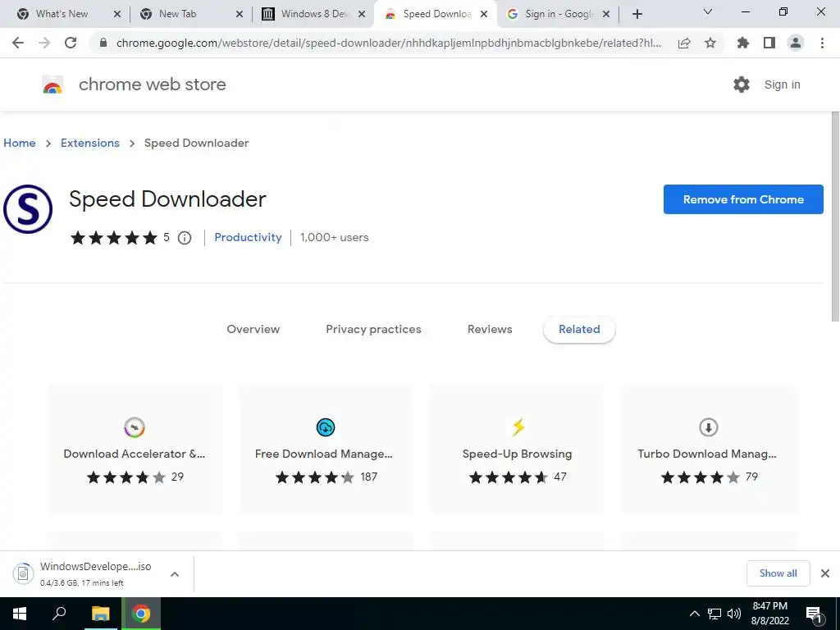The width and height of the screenshot is (840, 630).
Task: Open the network status tray icon
Action: coord(714,614)
